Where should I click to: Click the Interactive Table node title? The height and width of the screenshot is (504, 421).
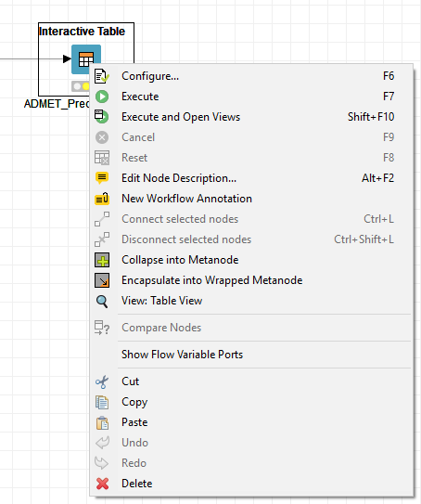coord(82,32)
